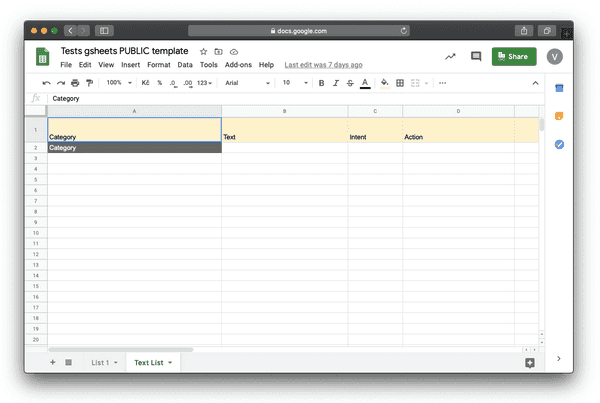Viewport: 600px width, 403px height.
Task: Open the last edit history link
Action: click(x=323, y=65)
